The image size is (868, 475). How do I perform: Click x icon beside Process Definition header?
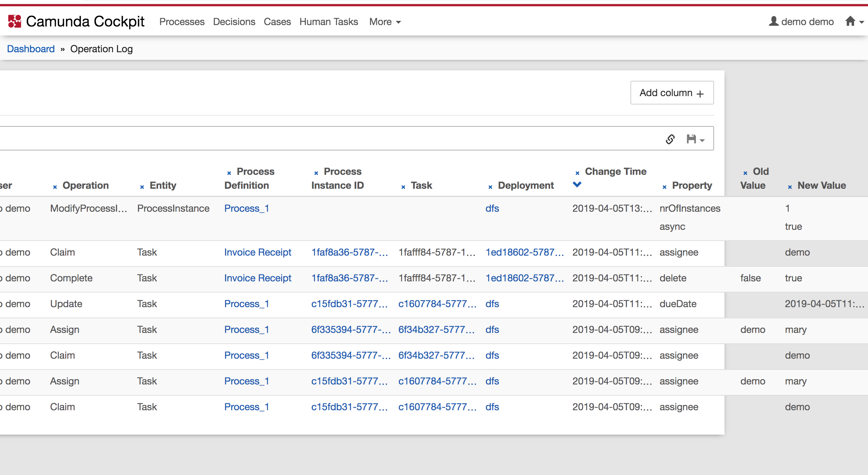point(229,173)
